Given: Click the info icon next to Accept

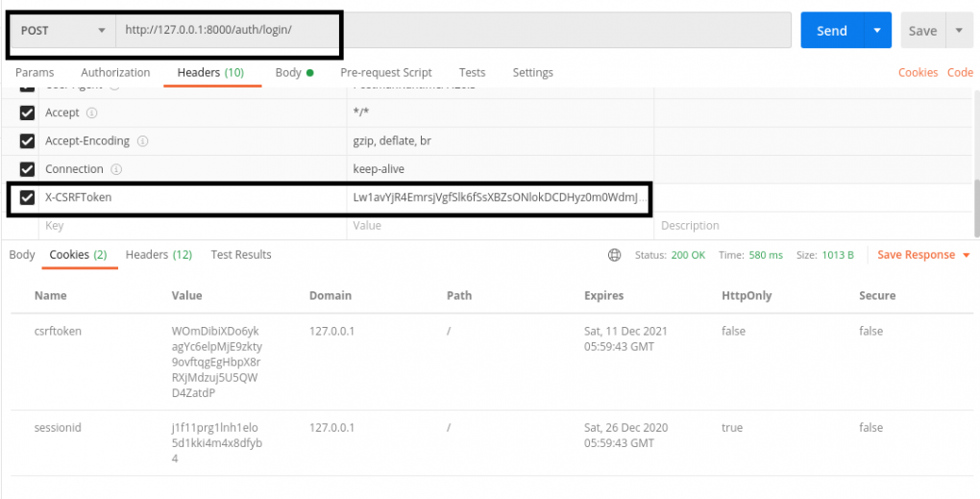Looking at the screenshot, I should (x=92, y=113).
